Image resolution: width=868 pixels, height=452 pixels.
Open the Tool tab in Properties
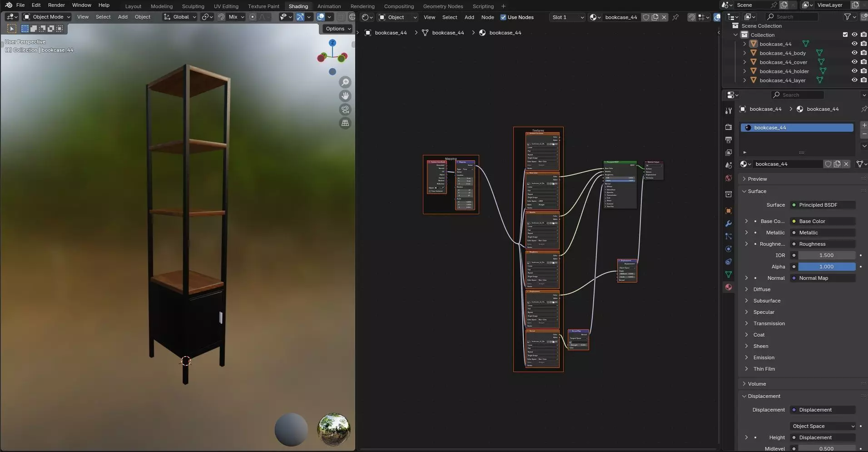point(729,111)
